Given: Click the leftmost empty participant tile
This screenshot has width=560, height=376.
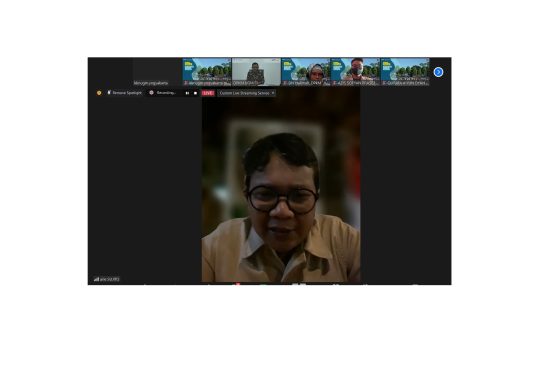Looking at the screenshot, I should point(110,72).
